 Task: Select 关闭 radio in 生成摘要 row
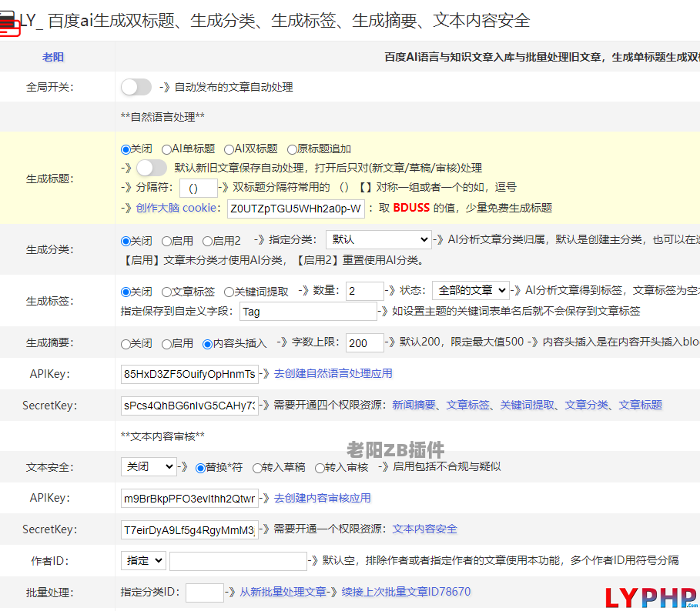pyautogui.click(x=126, y=344)
